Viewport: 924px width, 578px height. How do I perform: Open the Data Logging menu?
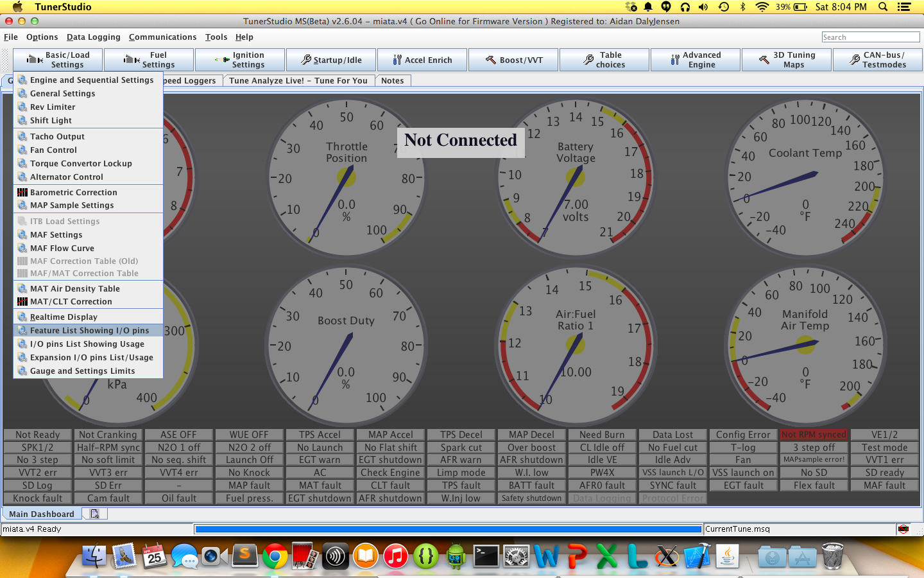(93, 37)
